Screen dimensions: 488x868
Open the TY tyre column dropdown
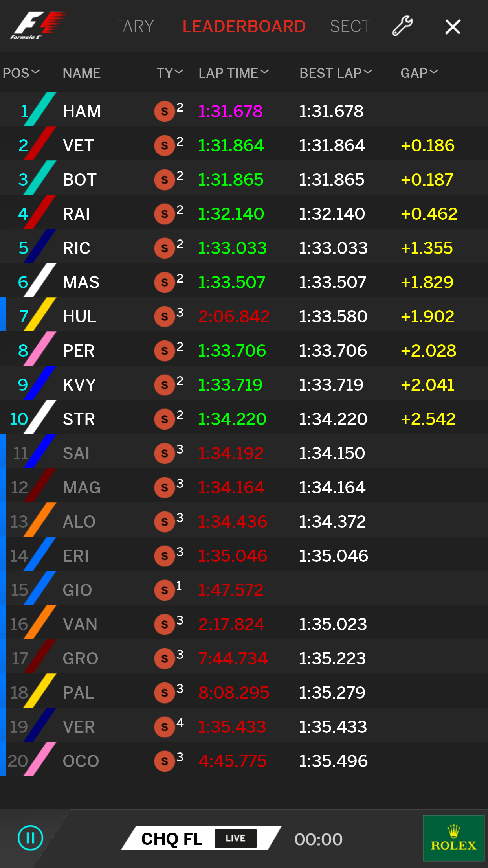[x=170, y=73]
